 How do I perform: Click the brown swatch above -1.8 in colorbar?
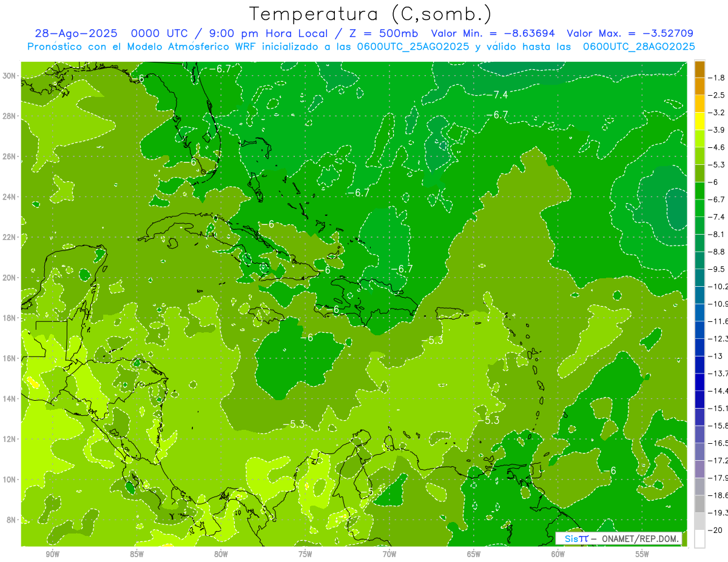point(699,69)
